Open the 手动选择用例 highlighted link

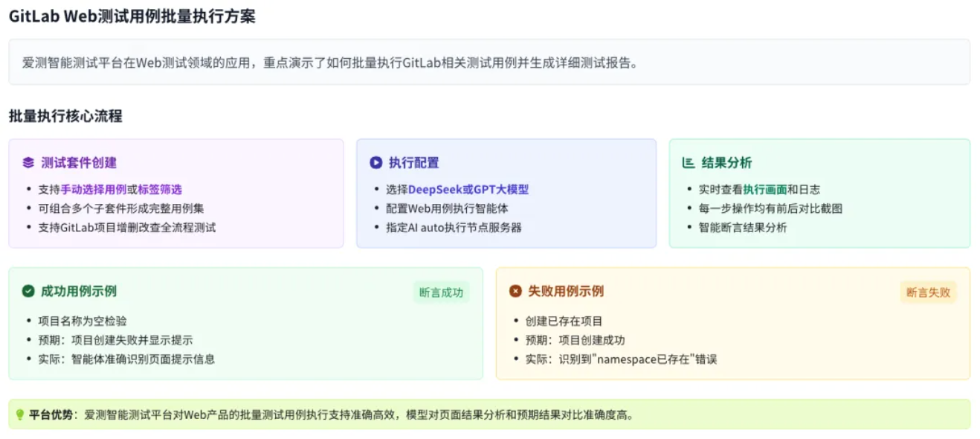coord(93,190)
